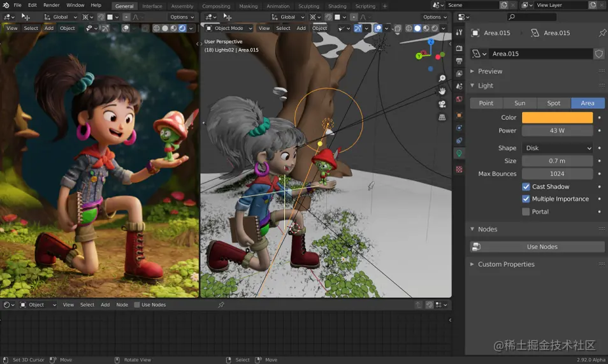Open the Render properties tab
Viewport: 608px width, 364px height.
459,48
